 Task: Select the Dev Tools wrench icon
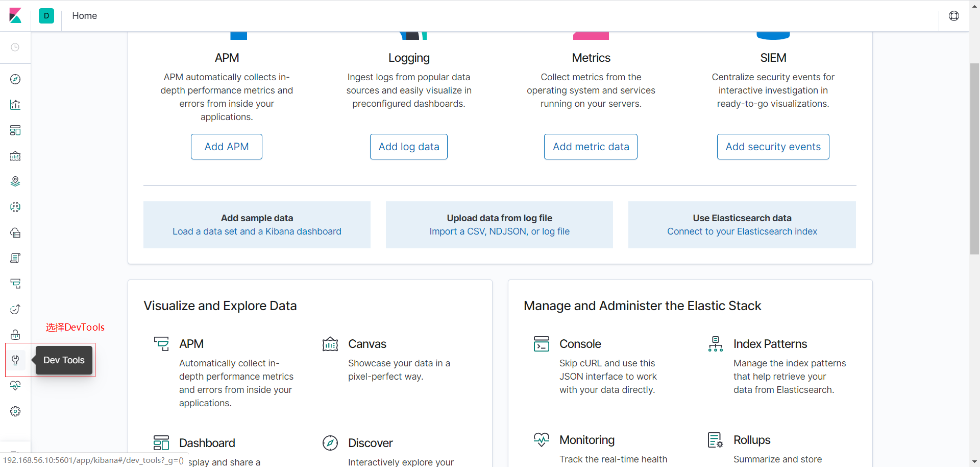point(15,360)
